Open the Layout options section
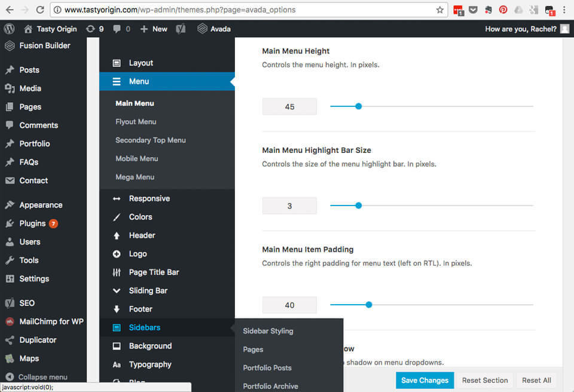574x392 pixels. (x=167, y=63)
